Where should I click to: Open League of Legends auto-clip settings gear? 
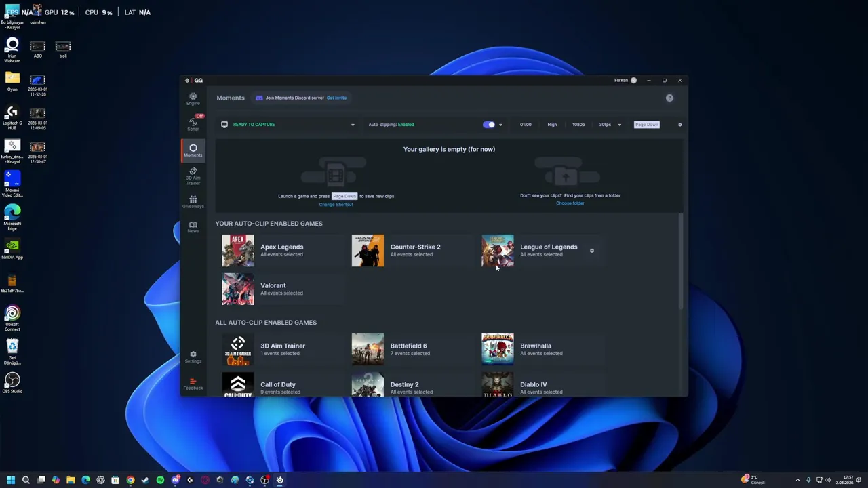point(592,251)
